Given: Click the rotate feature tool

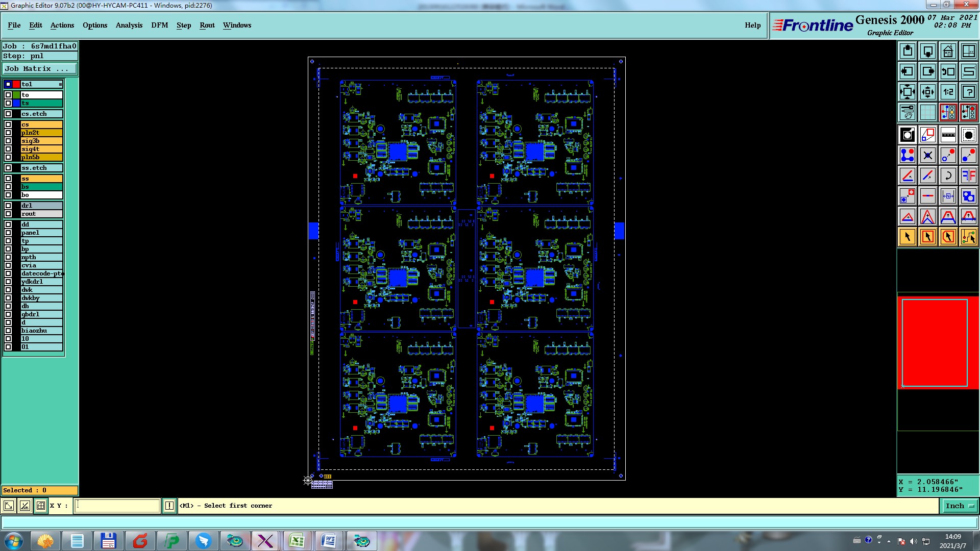Looking at the screenshot, I should click(948, 176).
